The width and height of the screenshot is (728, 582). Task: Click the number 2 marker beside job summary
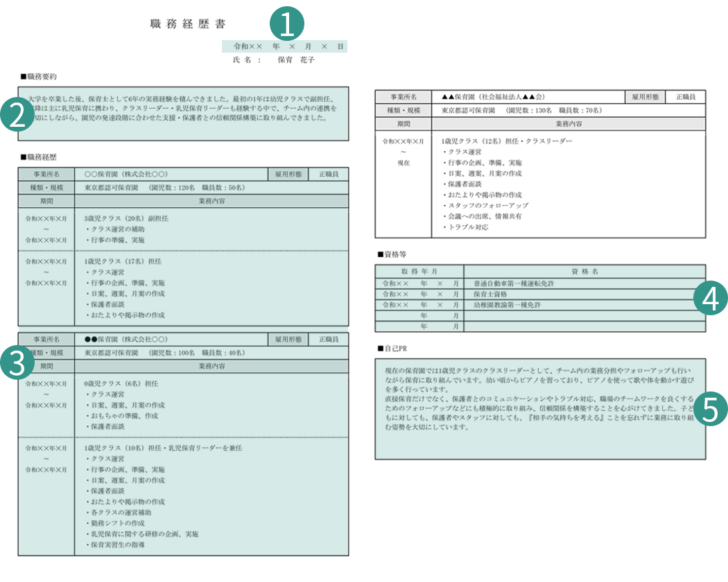click(x=18, y=114)
